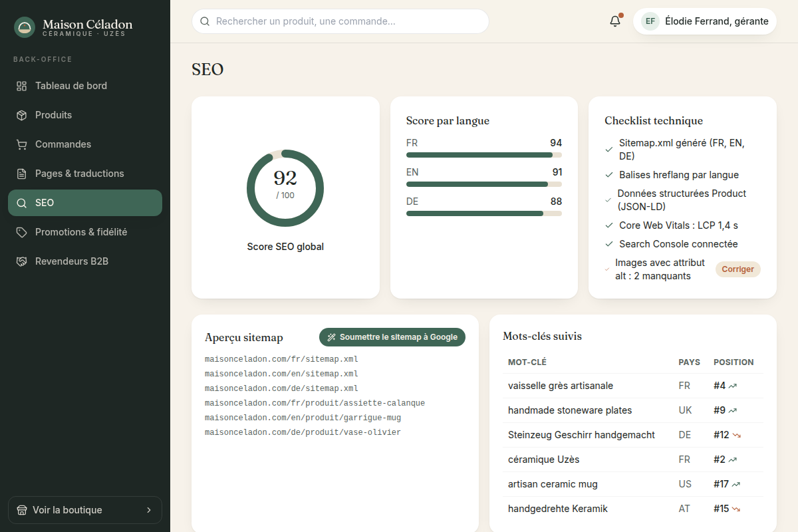The image size is (798, 532).
Task: Click the trend arrow for handmade stoneware plates
Action: click(733, 410)
